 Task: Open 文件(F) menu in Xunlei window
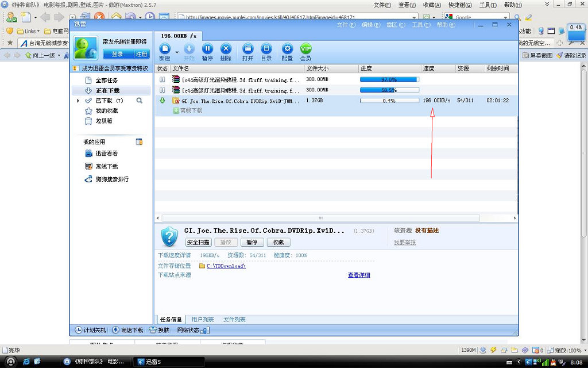(x=346, y=25)
